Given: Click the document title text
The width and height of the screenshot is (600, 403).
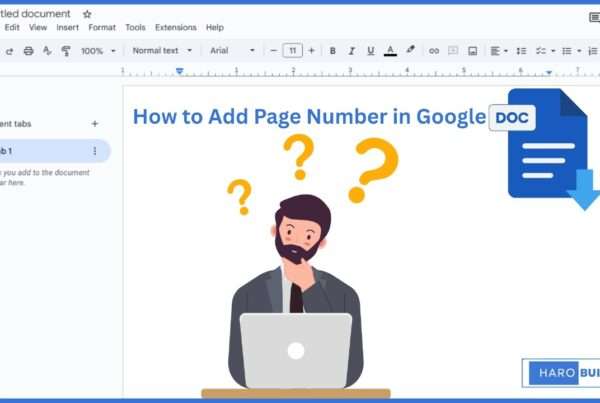Looking at the screenshot, I should pyautogui.click(x=35, y=14).
